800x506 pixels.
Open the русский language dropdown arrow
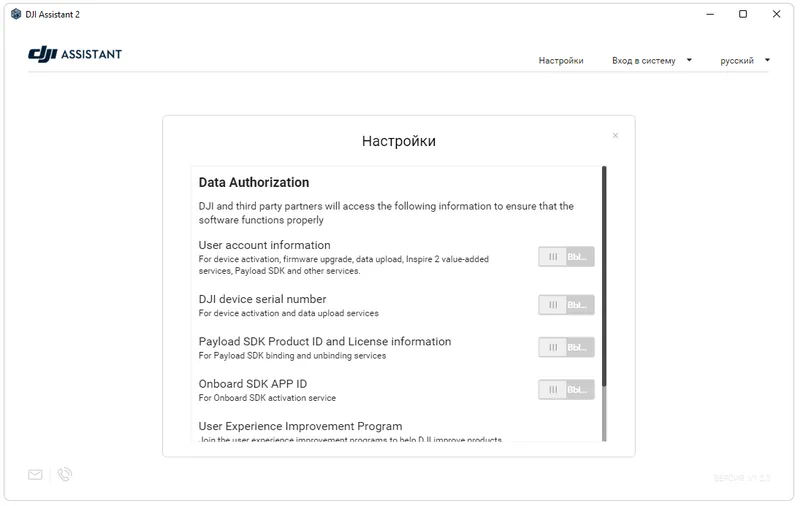coord(767,60)
